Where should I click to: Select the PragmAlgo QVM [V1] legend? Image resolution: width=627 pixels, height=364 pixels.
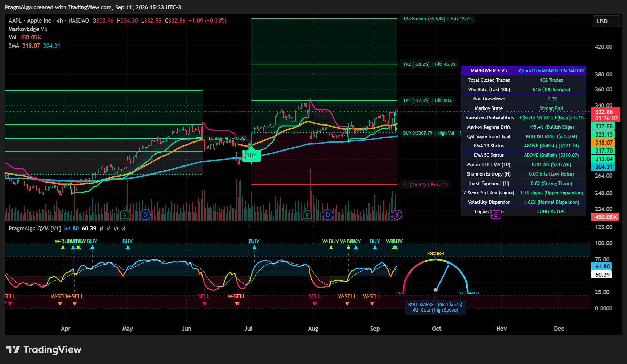point(35,228)
